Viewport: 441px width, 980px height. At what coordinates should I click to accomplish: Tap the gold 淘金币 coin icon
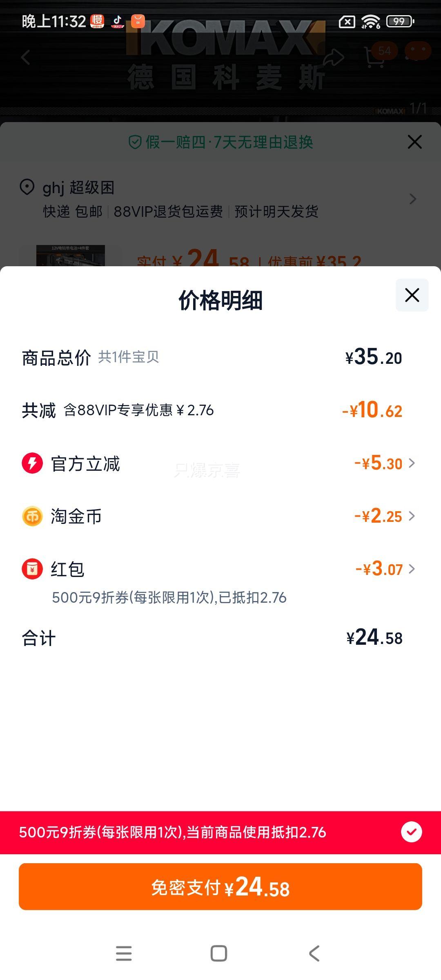pos(32,516)
